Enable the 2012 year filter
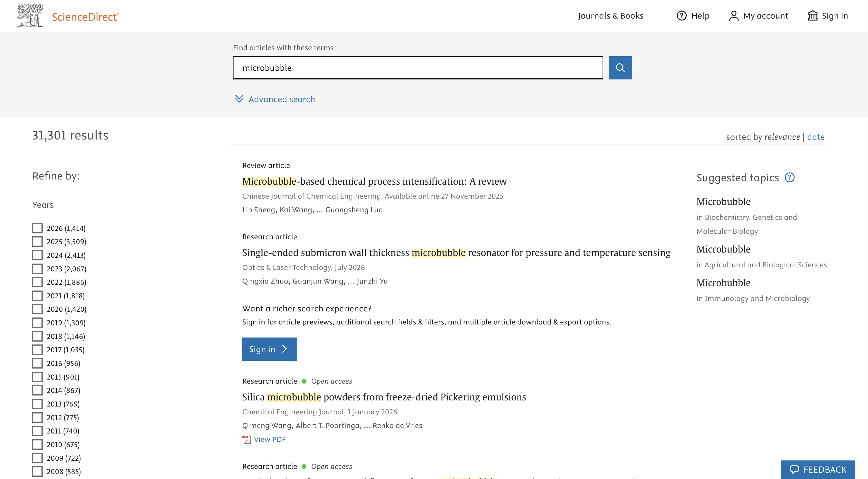The width and height of the screenshot is (868, 479). pyautogui.click(x=37, y=417)
